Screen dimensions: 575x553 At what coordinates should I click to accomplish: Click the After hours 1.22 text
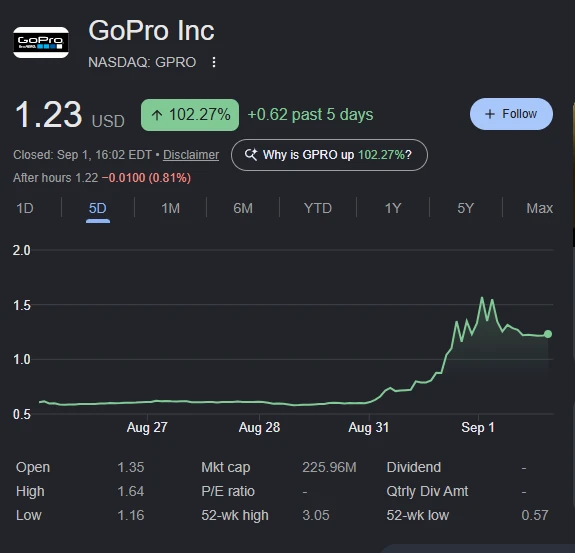56,178
